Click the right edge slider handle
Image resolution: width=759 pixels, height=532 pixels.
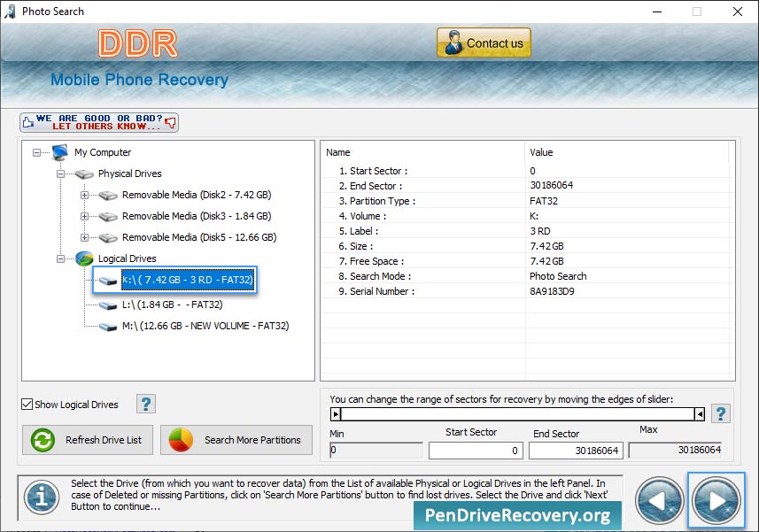(700, 414)
